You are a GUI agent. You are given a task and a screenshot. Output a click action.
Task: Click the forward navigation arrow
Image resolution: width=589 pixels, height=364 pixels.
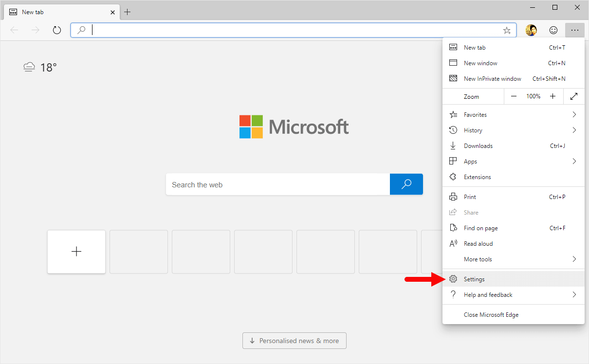(x=36, y=30)
